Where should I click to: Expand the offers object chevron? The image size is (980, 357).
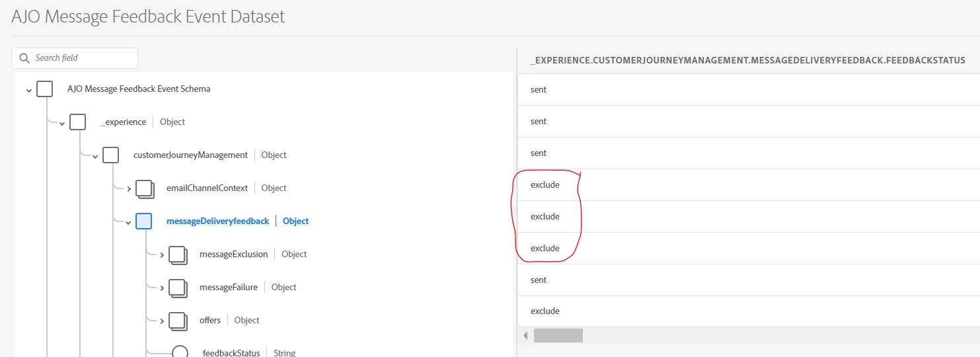(x=162, y=321)
